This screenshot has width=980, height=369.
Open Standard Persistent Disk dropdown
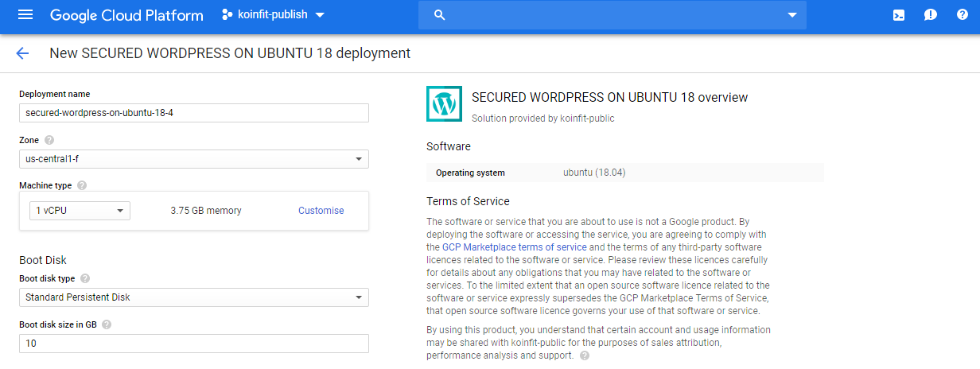pos(194,297)
